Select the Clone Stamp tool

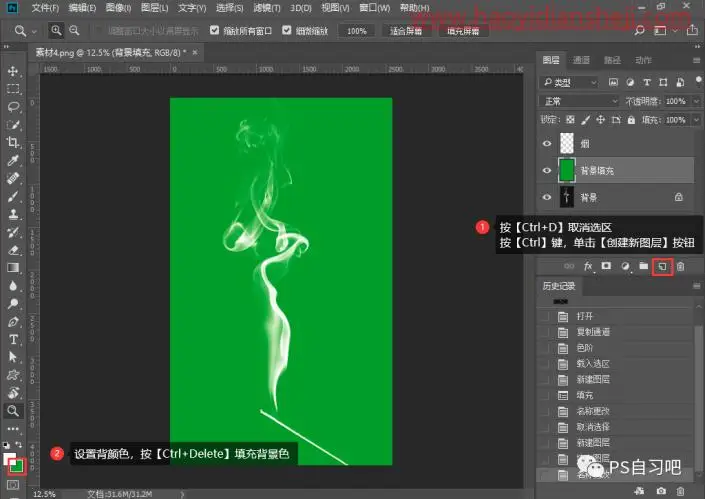[x=13, y=214]
